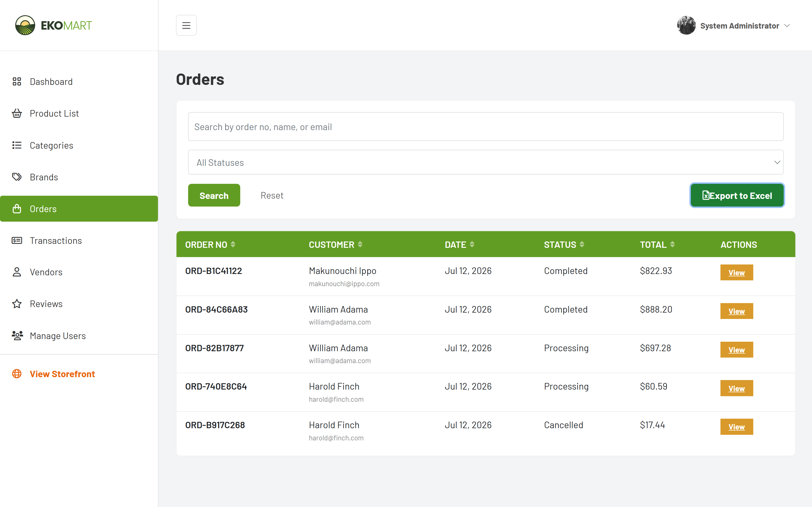The height and width of the screenshot is (507, 812).
Task: Open the Transactions menu item
Action: click(x=79, y=240)
